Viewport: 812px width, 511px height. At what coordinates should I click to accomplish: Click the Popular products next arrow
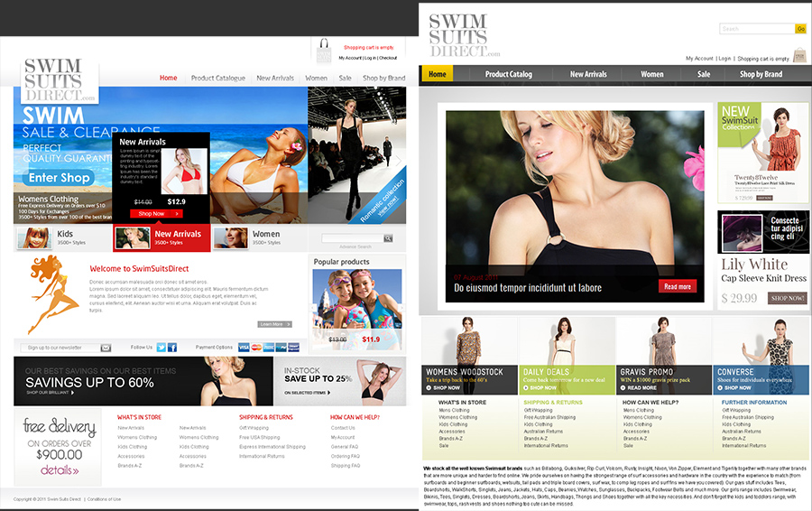tap(401, 308)
